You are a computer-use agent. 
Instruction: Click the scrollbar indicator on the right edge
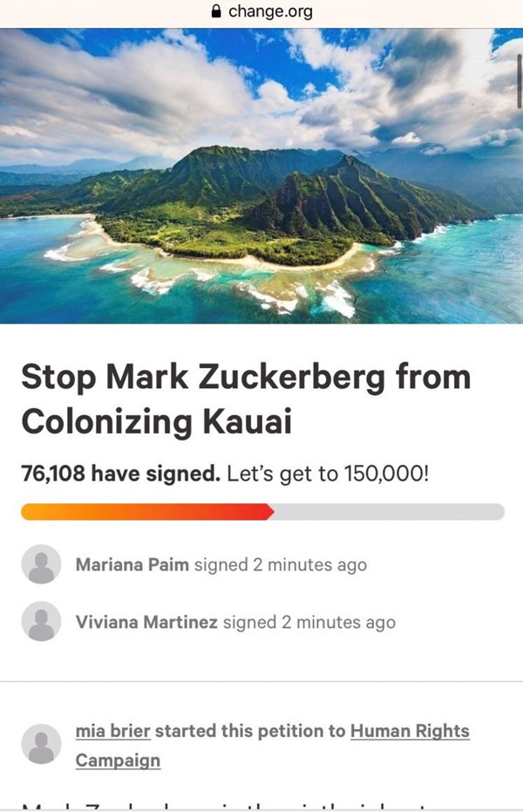click(x=520, y=74)
